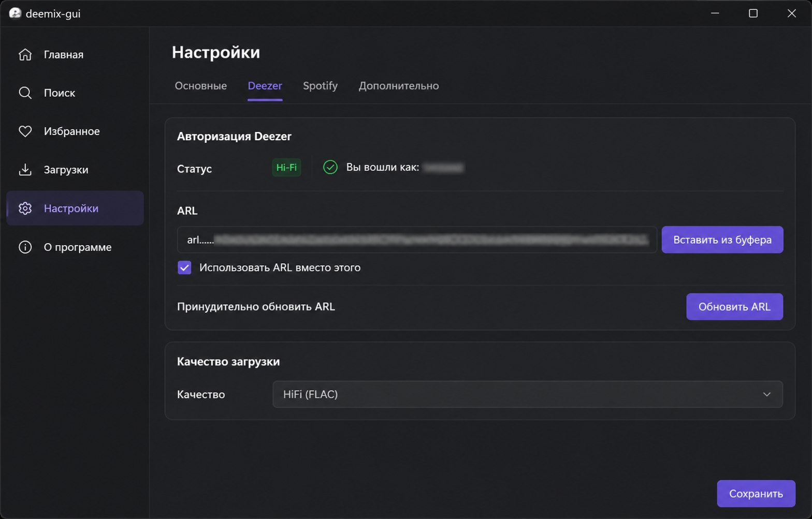Viewport: 812px width, 519px height.
Task: Open Главная in the sidebar
Action: (75, 54)
